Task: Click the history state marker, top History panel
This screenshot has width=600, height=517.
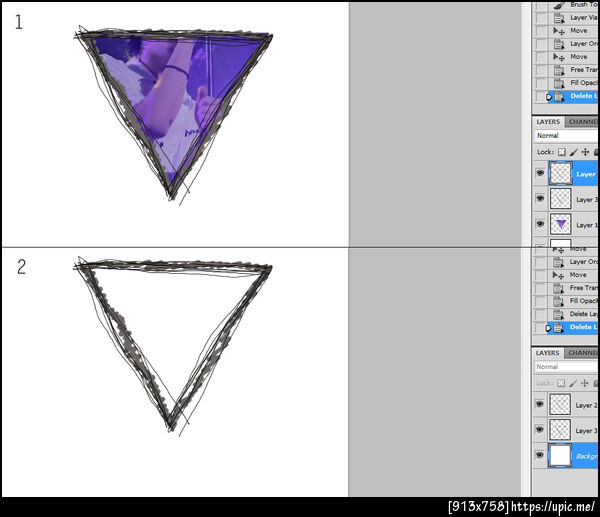Action: point(550,97)
